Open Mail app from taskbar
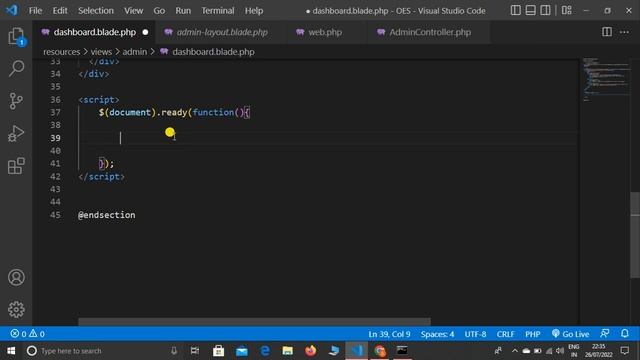The width and height of the screenshot is (640, 360). tap(242, 351)
